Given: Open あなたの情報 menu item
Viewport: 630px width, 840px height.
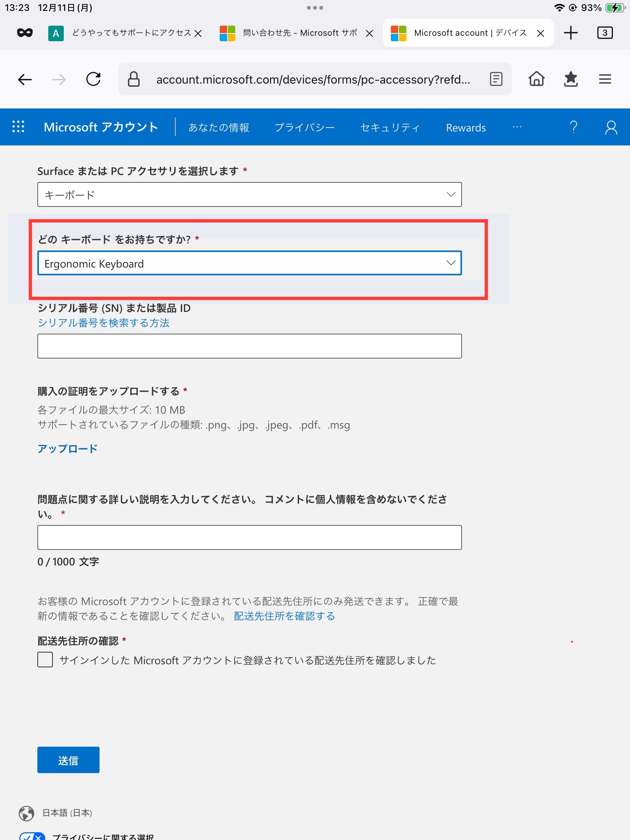Looking at the screenshot, I should pyautogui.click(x=219, y=128).
